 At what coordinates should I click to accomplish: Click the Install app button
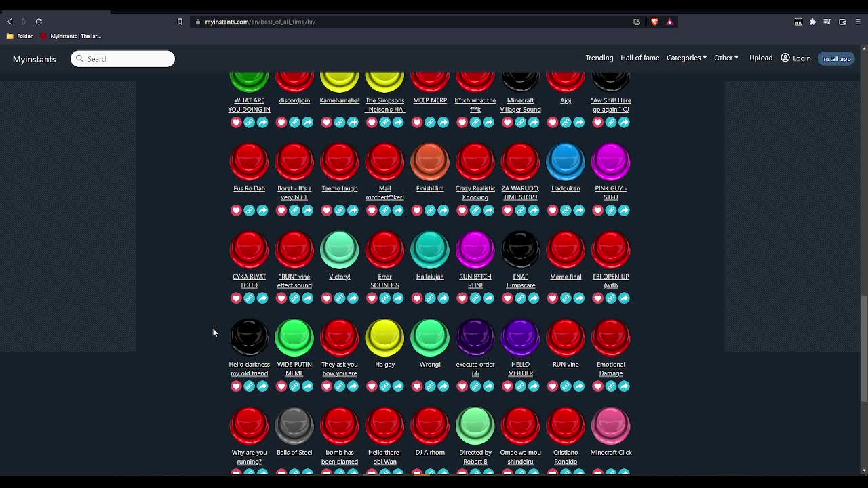tap(836, 58)
